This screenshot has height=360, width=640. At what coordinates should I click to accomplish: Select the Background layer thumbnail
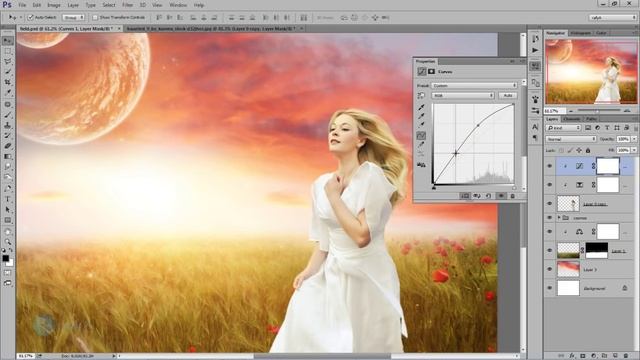click(568, 288)
